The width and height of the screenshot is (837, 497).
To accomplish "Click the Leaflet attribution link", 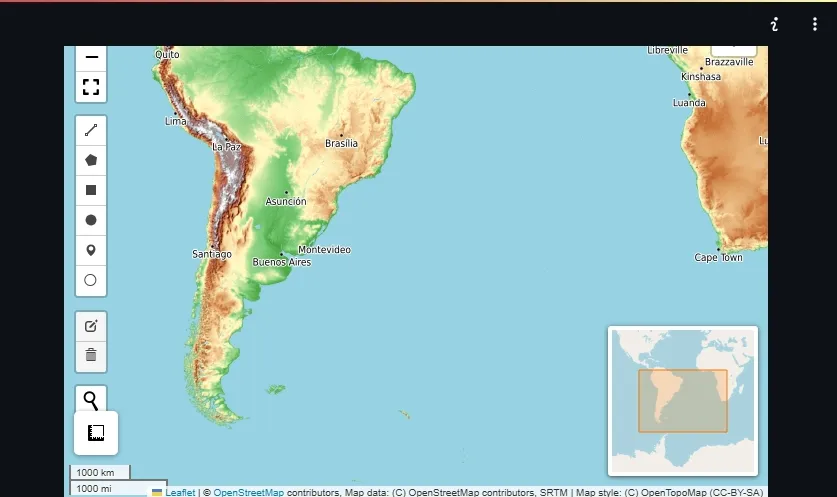I will point(179,492).
